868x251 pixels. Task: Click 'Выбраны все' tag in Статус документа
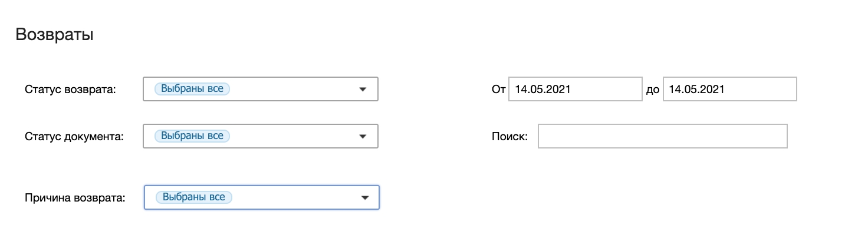point(192,136)
